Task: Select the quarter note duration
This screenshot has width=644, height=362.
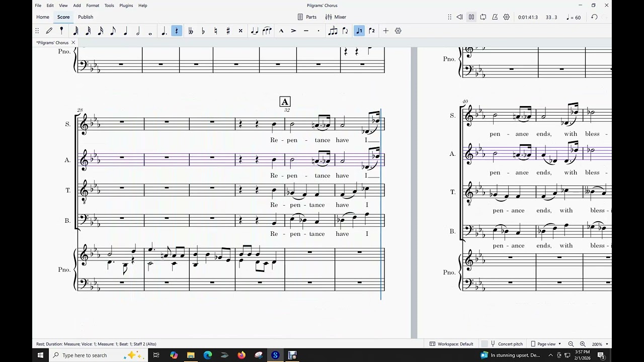Action: (125, 31)
